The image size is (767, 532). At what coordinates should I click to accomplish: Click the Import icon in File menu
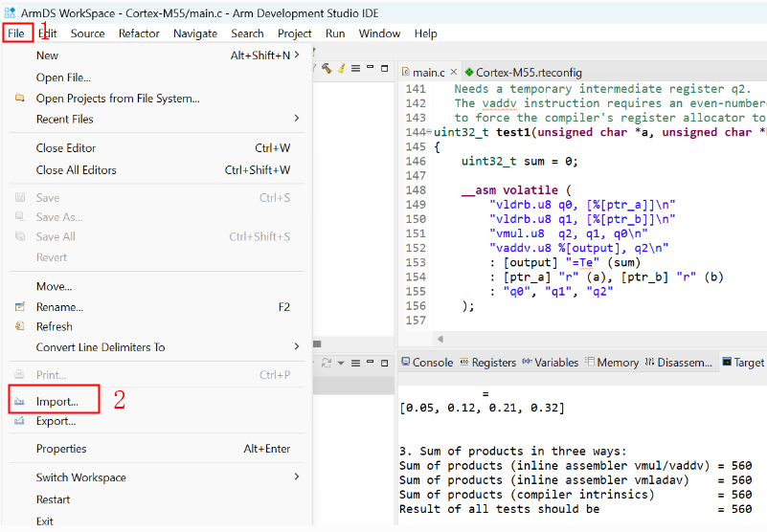(x=19, y=401)
